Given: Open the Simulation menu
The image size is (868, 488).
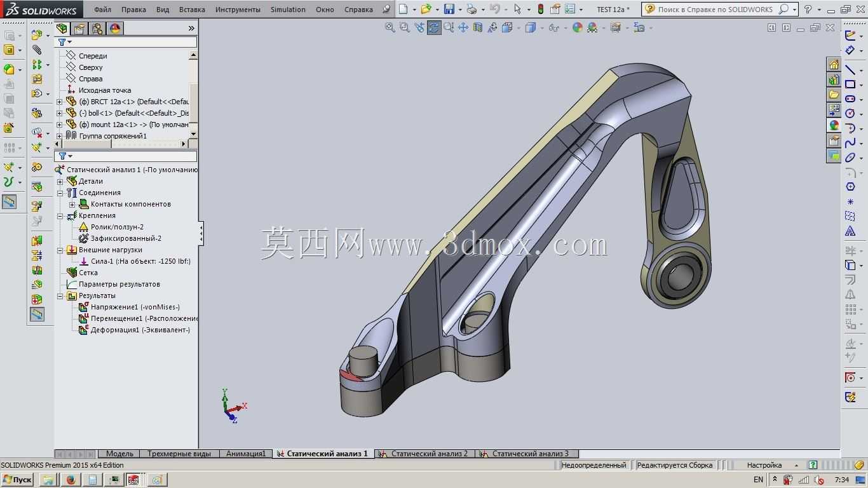Looking at the screenshot, I should pyautogui.click(x=288, y=10).
